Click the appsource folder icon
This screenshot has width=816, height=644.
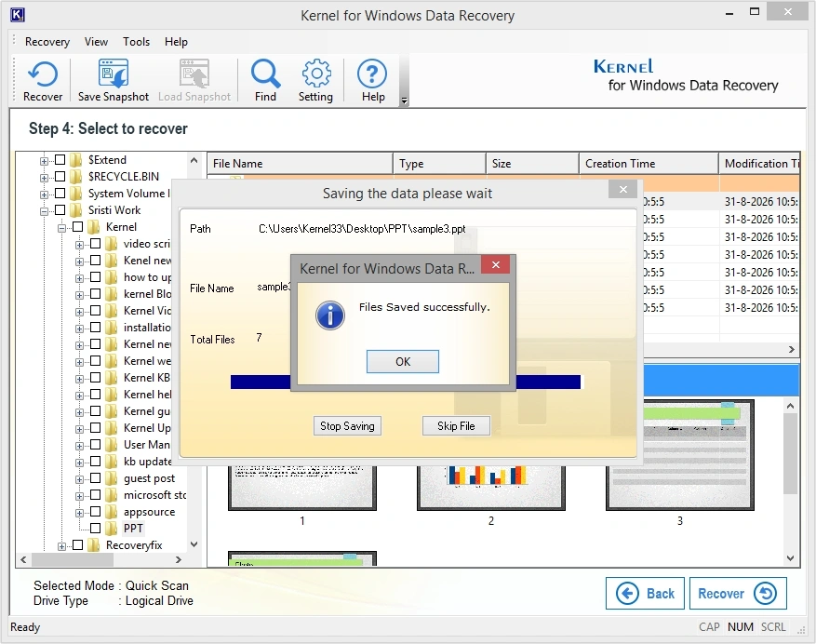click(x=111, y=512)
